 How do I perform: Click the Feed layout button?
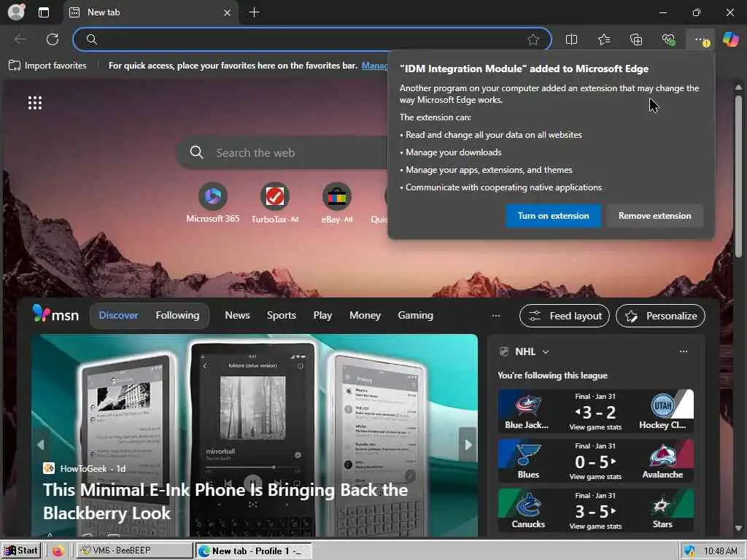tap(565, 316)
